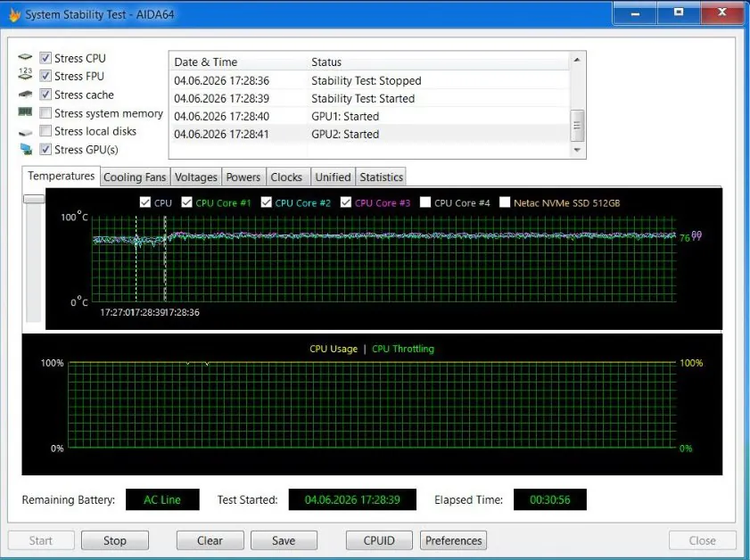The height and width of the screenshot is (560, 750).
Task: Select the GPU2: Started log entry
Action: tap(370, 134)
